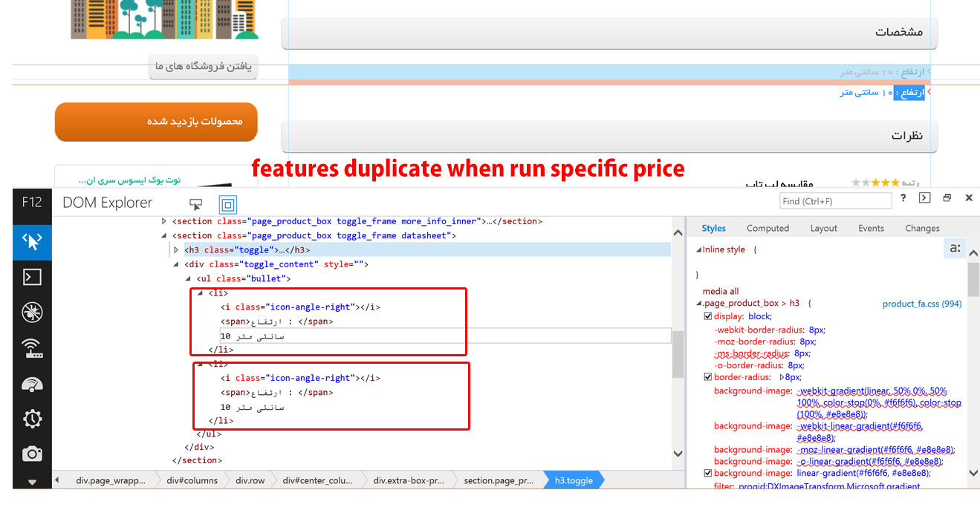The width and height of the screenshot is (980, 513).
Task: Select section.page_pr... breadcrumb item
Action: 498,480
